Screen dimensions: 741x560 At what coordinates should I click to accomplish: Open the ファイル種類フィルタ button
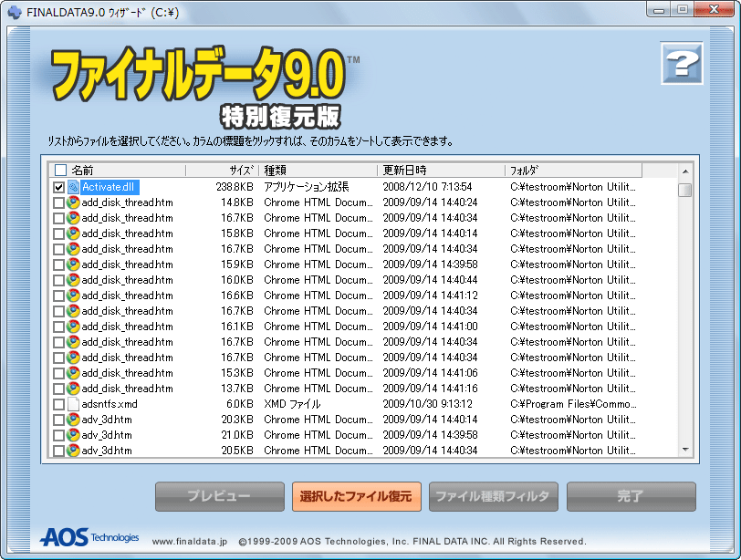click(x=494, y=496)
